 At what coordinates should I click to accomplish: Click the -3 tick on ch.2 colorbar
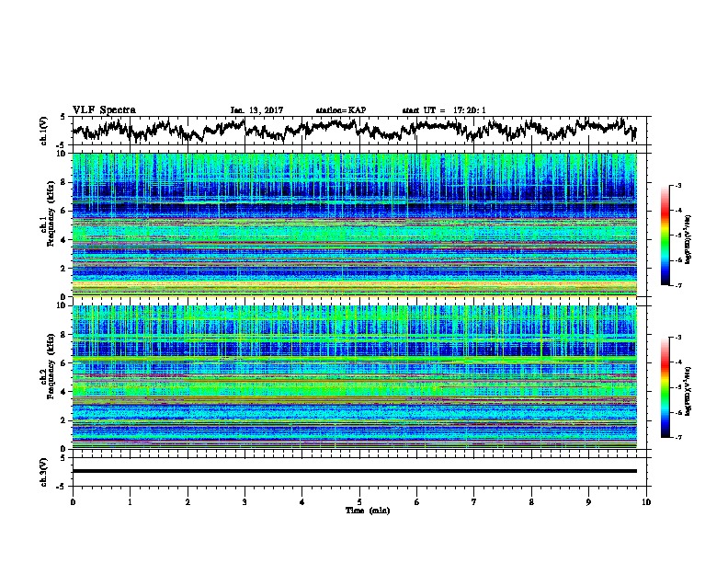pyautogui.click(x=677, y=338)
